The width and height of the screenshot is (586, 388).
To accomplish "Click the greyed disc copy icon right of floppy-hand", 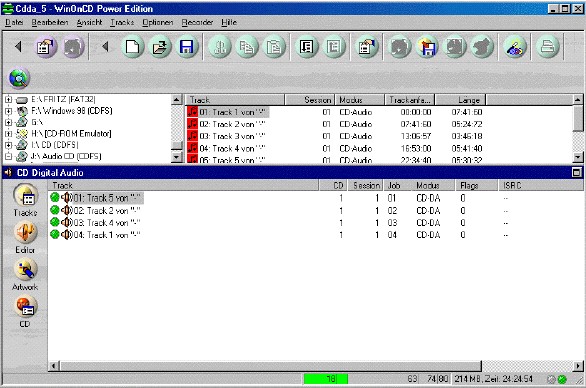I will 454,47.
